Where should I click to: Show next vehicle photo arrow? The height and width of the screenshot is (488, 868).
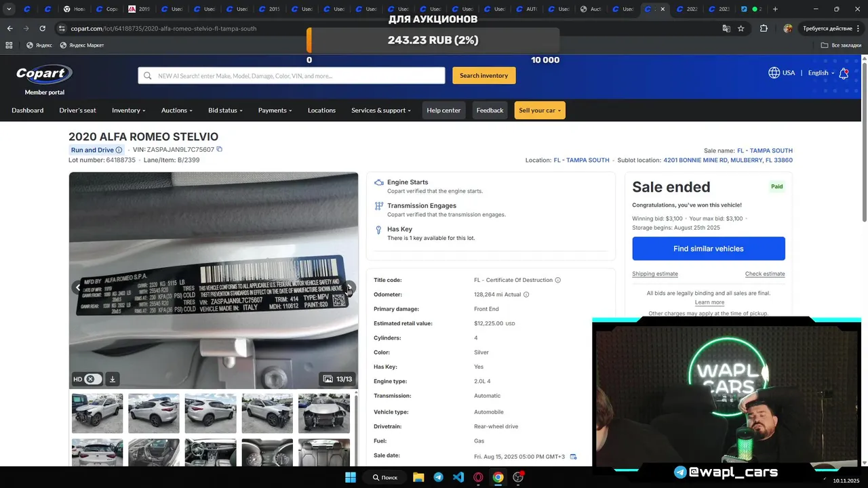coord(349,287)
